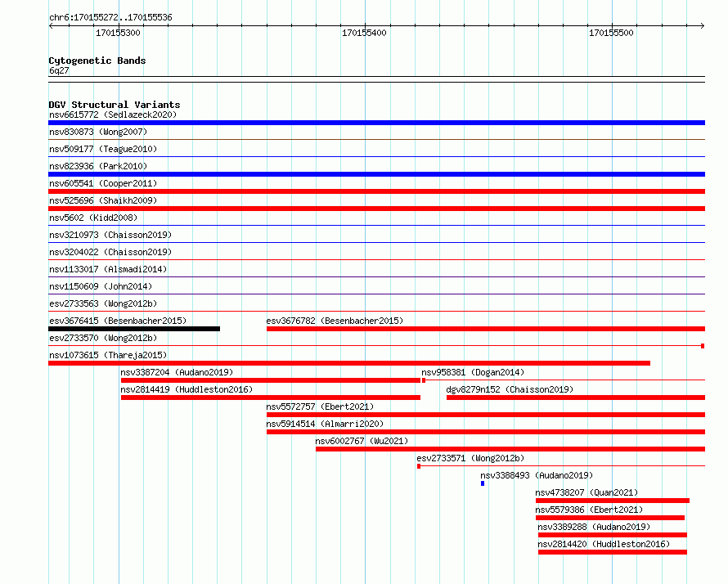Click nsv3388493 (Audano2019) variant label

click(x=537, y=475)
